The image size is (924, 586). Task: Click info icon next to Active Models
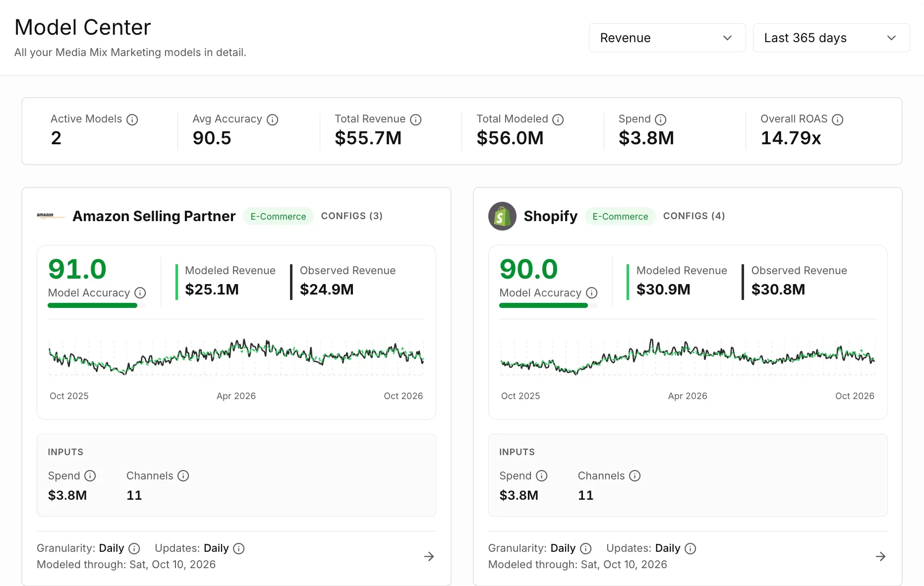point(132,119)
